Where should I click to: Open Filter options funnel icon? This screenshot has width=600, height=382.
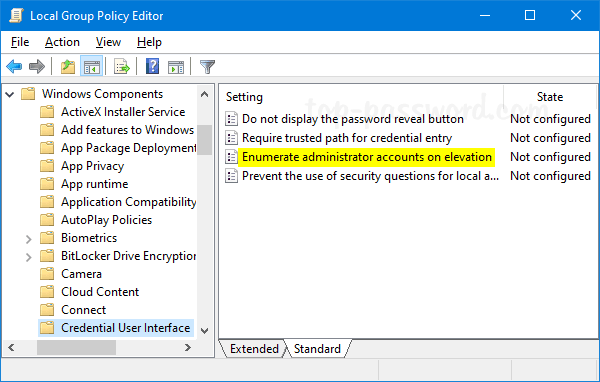tap(207, 67)
